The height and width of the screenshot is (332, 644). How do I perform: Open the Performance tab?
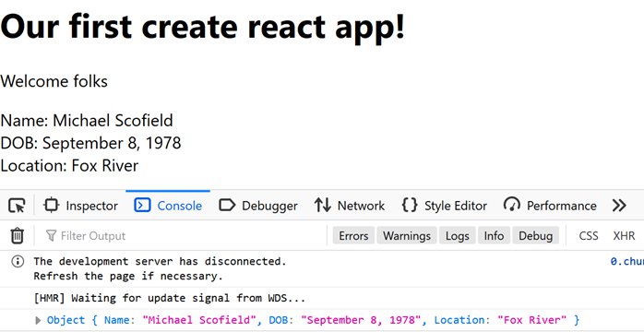click(x=550, y=205)
